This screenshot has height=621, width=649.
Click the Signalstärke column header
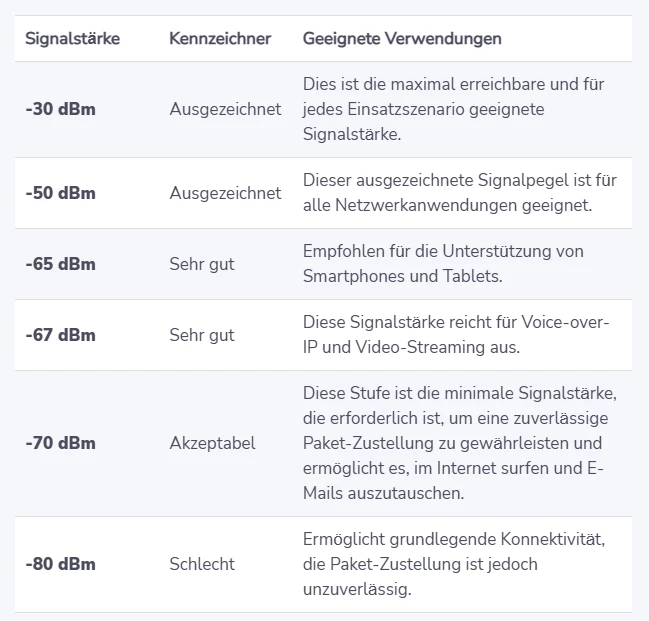72,39
